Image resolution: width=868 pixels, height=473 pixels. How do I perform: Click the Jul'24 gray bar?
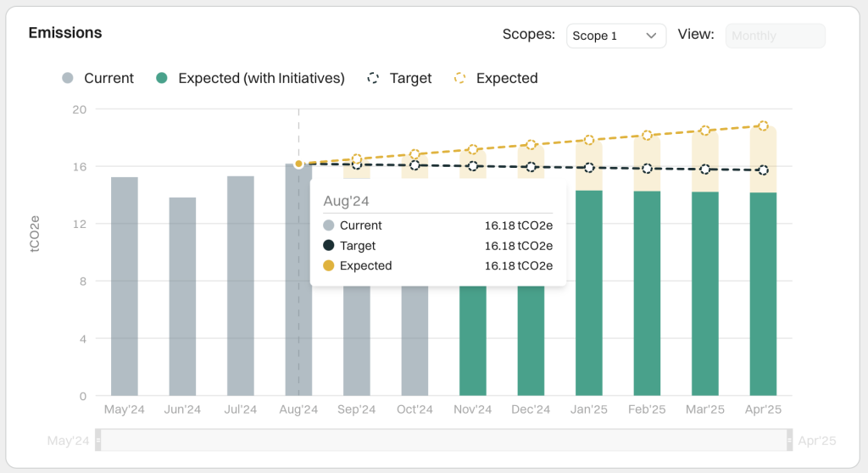(241, 287)
